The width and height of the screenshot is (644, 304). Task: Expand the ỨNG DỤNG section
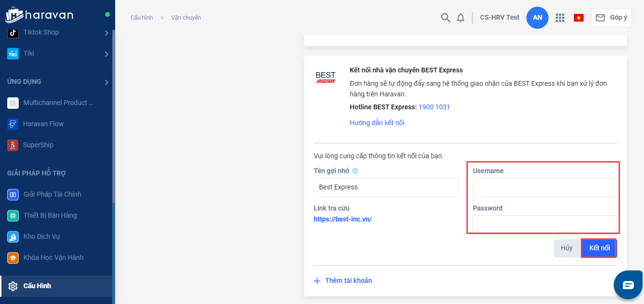tap(106, 82)
